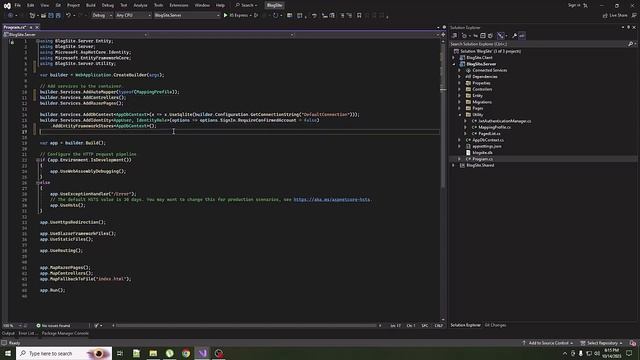The height and width of the screenshot is (360, 640).
Task: Click Select Repository button
Action: click(601, 343)
